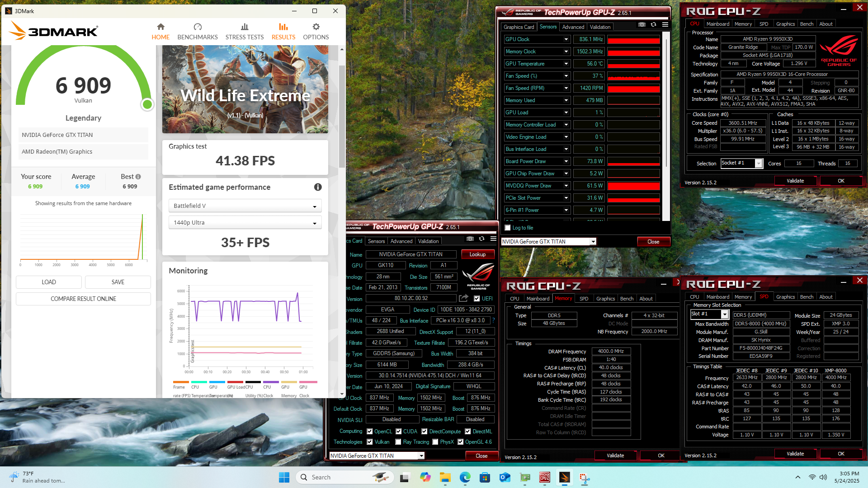Switch to 3DMark taskbar icon

tap(564, 477)
